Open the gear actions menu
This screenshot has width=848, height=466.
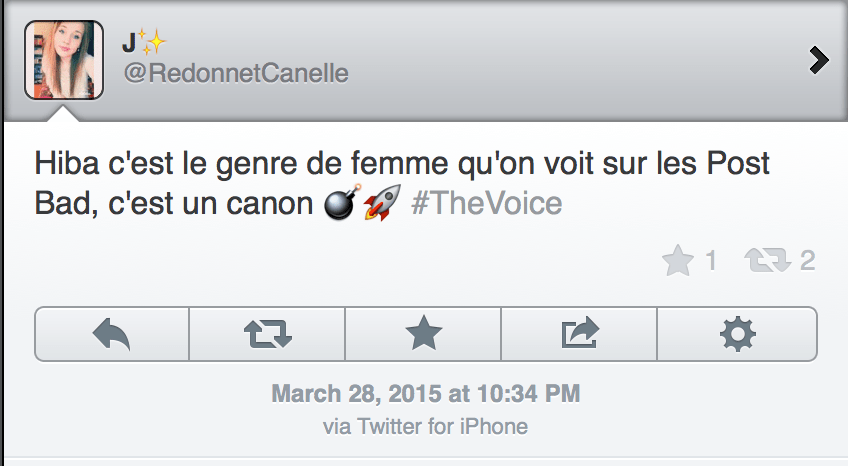point(737,333)
